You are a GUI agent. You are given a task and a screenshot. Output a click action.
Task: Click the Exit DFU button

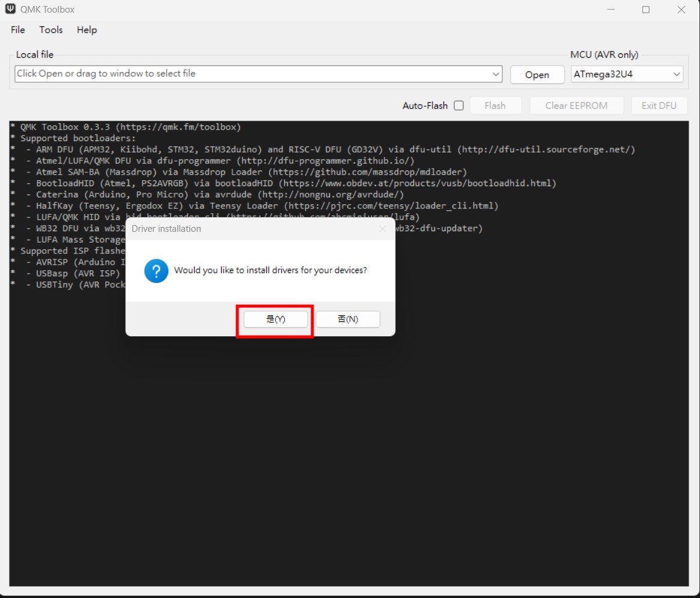point(659,106)
